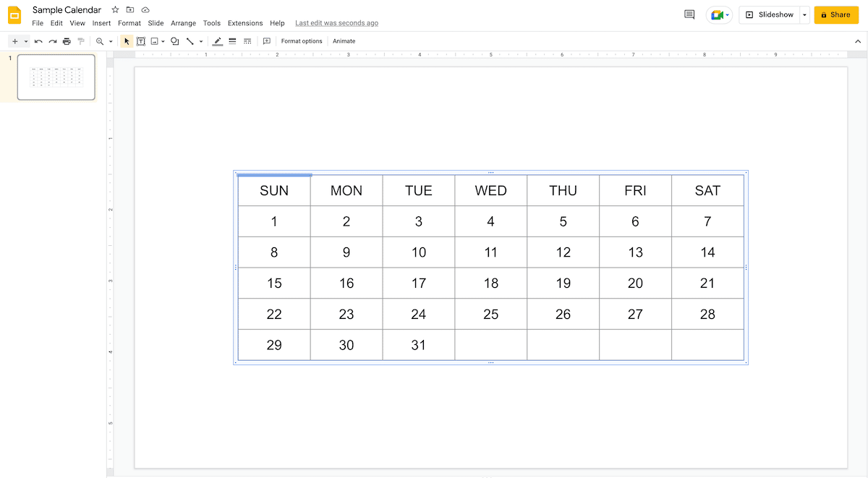Open Google Slides home logo
Viewport: 868px width, 478px height.
[x=14, y=15]
